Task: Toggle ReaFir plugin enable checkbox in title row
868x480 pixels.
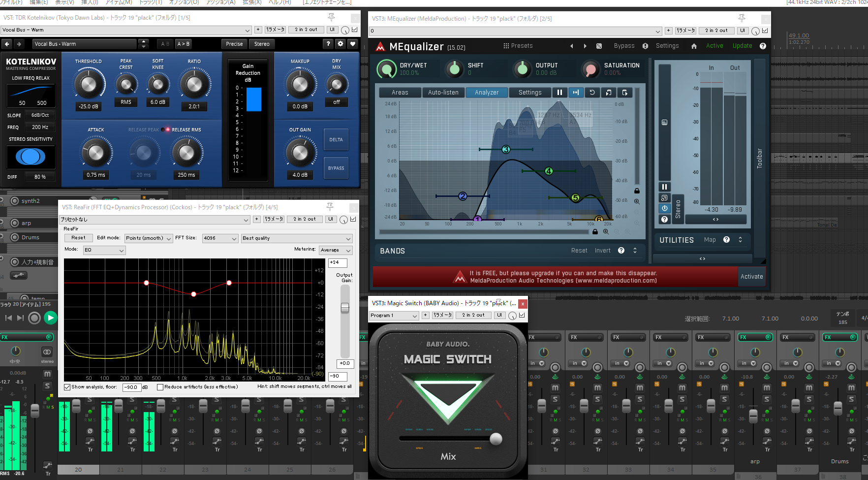Action: coord(353,219)
